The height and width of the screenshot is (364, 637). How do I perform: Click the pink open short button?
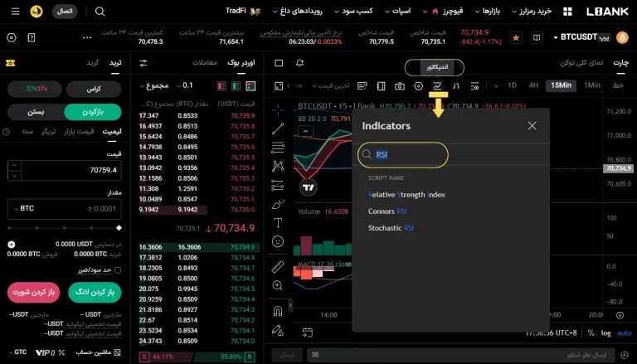click(33, 293)
